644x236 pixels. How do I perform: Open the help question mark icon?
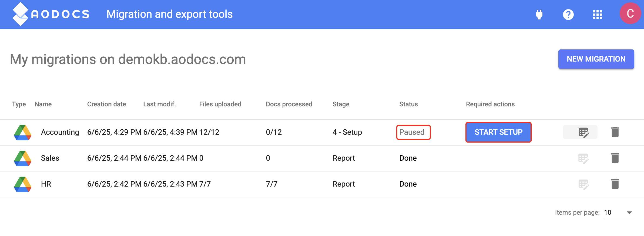[x=568, y=14]
